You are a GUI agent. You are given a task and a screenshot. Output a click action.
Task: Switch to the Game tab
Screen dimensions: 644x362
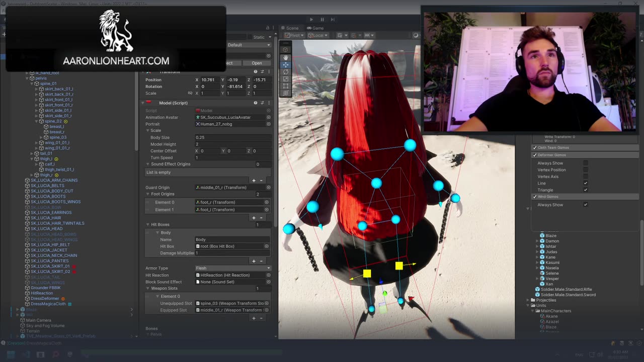[315, 28]
